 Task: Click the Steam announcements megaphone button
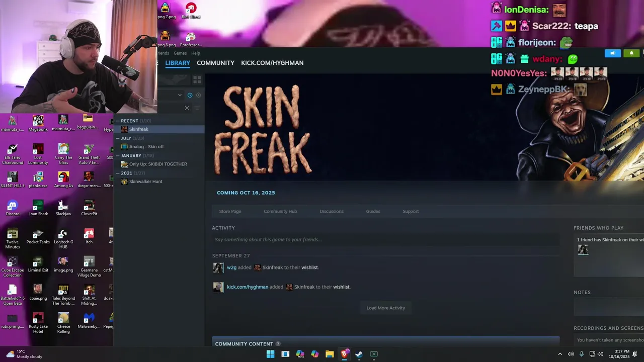click(612, 53)
